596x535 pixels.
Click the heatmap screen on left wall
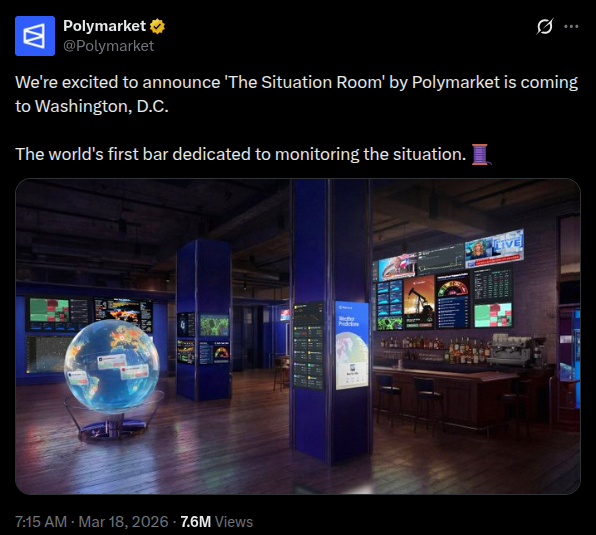(x=50, y=310)
